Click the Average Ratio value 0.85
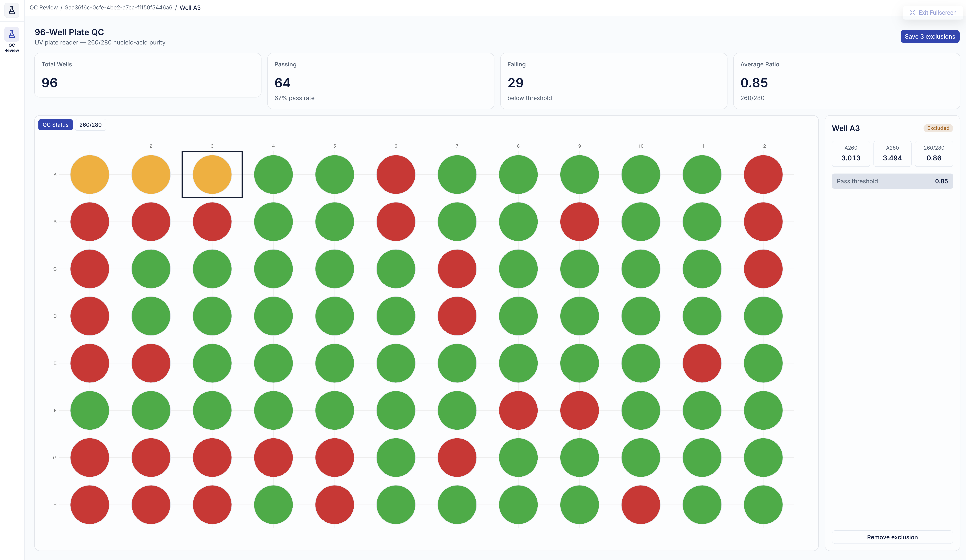Screen dimensions: 966x560 tap(754, 83)
